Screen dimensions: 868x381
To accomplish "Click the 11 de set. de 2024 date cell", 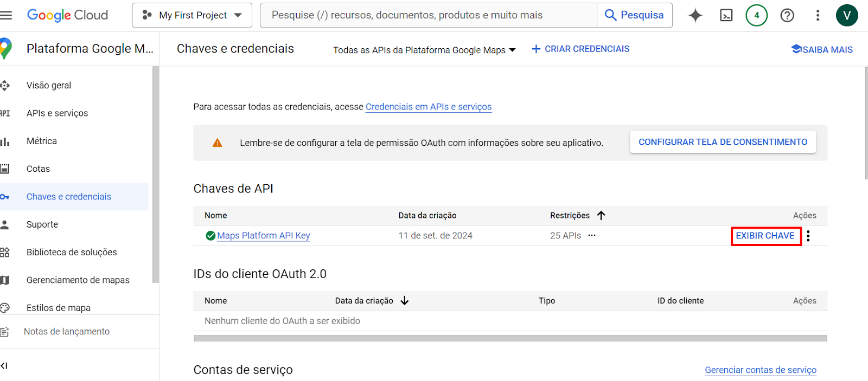I will [x=436, y=236].
